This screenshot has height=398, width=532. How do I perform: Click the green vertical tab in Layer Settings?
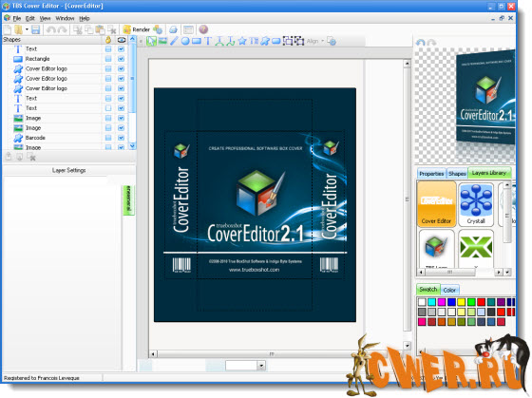(128, 200)
